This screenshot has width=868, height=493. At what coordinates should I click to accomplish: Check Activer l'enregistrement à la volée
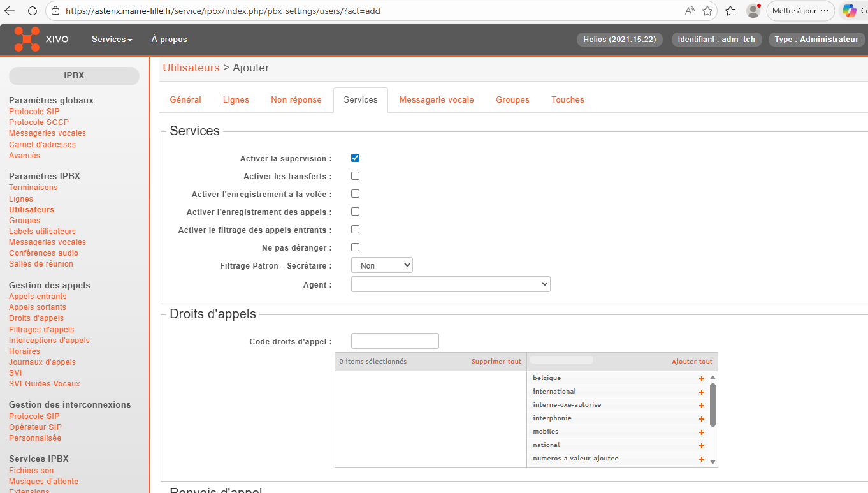(x=356, y=194)
